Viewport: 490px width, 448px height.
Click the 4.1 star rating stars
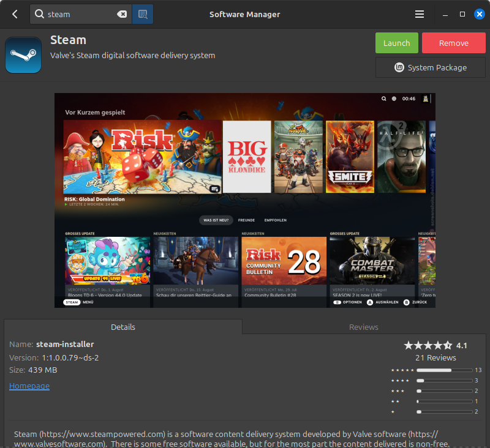click(428, 345)
